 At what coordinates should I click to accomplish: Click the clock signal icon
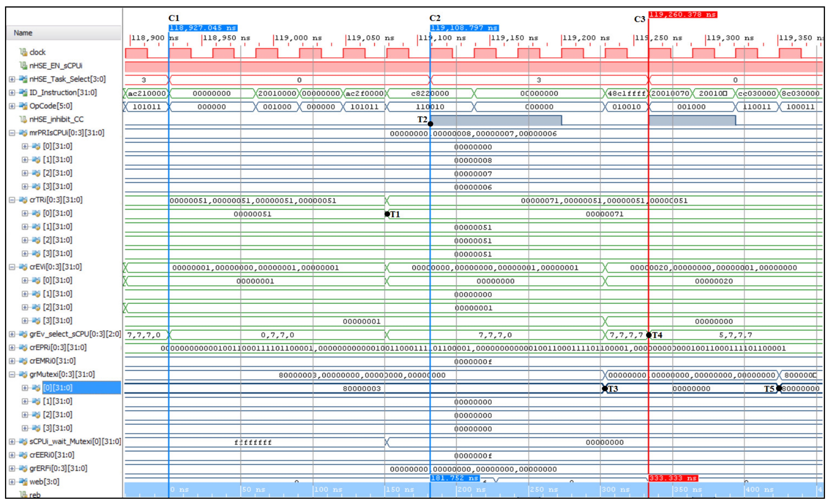(x=23, y=52)
